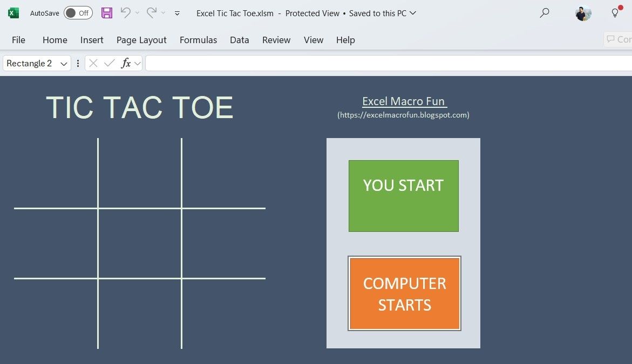
Task: Expand the Saved to this PC chevron
Action: point(413,13)
